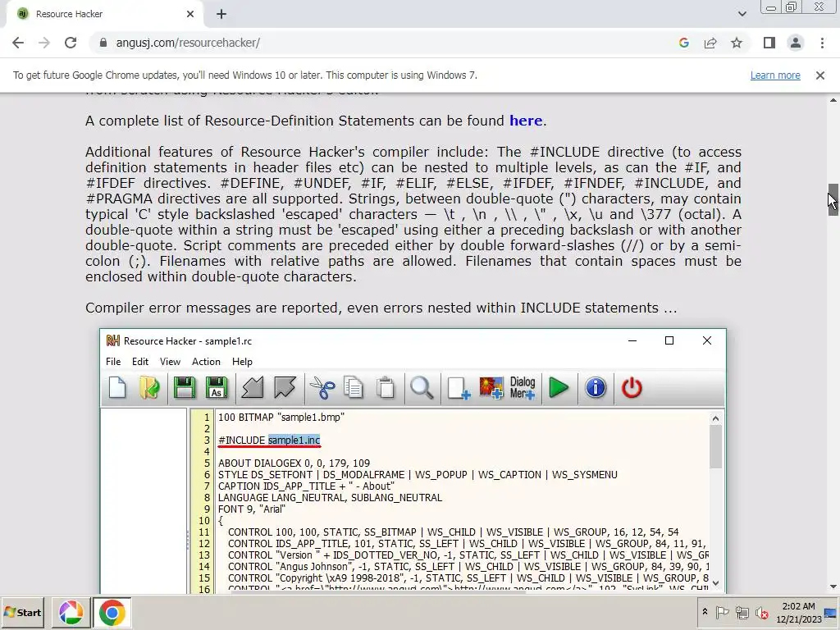The width and height of the screenshot is (840, 630).
Task: Show hidden system tray icons
Action: click(x=705, y=612)
